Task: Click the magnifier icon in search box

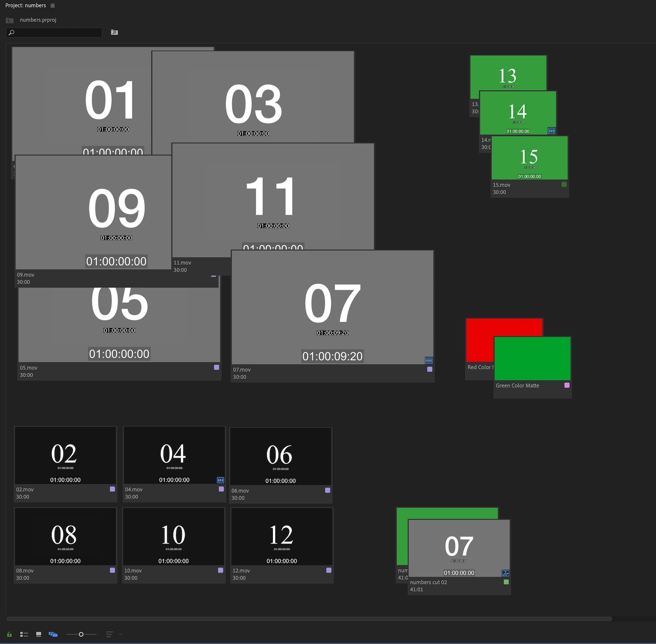Action: point(12,32)
